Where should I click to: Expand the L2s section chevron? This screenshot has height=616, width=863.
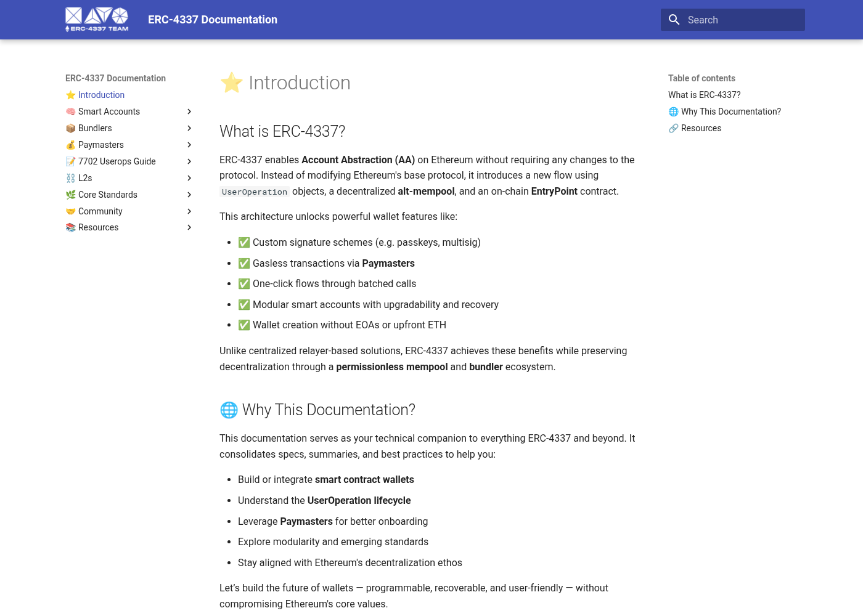(x=189, y=178)
